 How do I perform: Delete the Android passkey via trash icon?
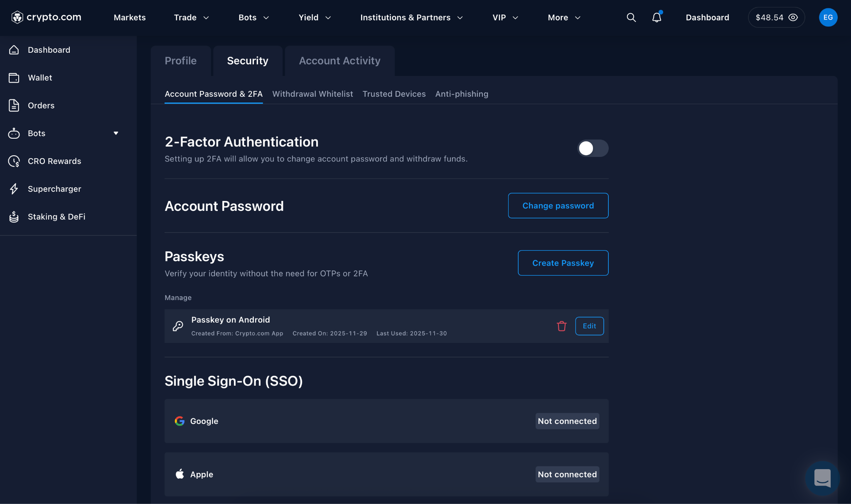561,326
